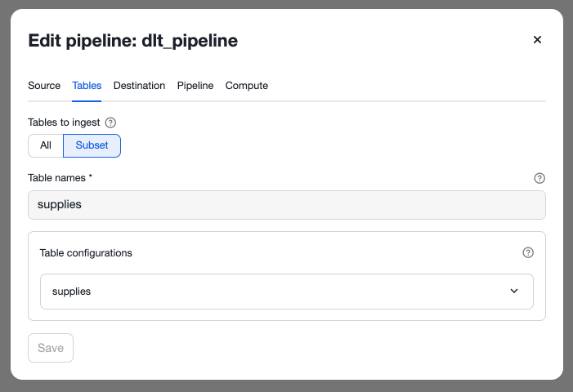Screen dimensions: 573x392
Task: Switch to the Source tab
Action: 44,86
